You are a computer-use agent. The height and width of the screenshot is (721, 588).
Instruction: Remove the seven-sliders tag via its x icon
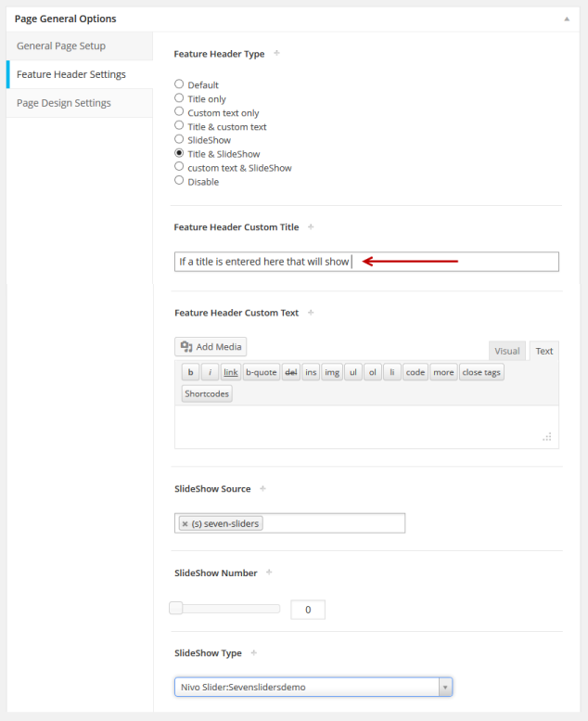(185, 523)
